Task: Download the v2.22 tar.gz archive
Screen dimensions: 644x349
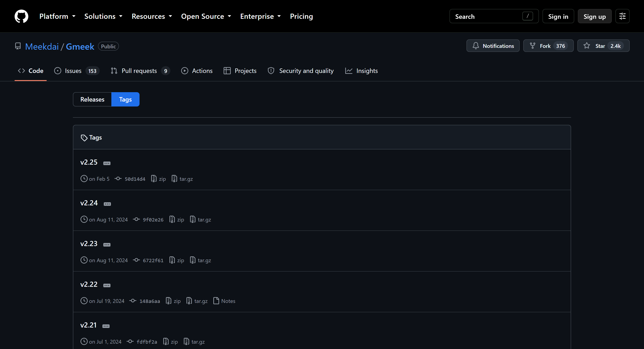Action: [x=197, y=301]
